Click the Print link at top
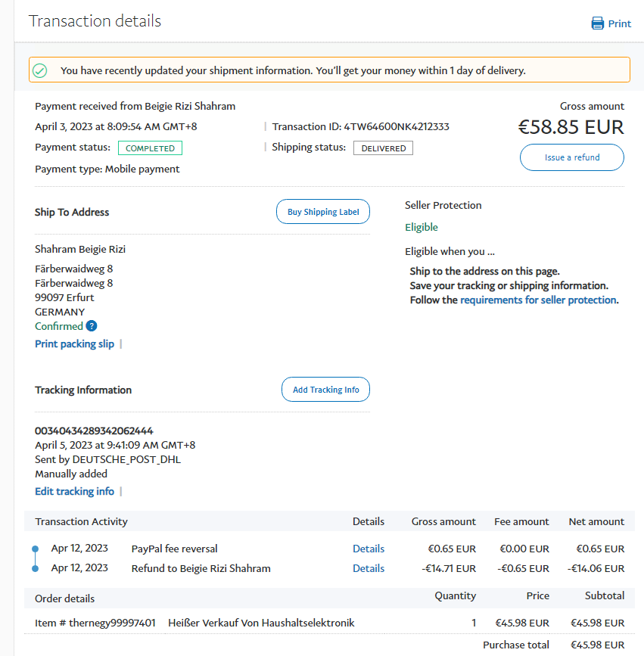This screenshot has width=644, height=656. pos(619,23)
